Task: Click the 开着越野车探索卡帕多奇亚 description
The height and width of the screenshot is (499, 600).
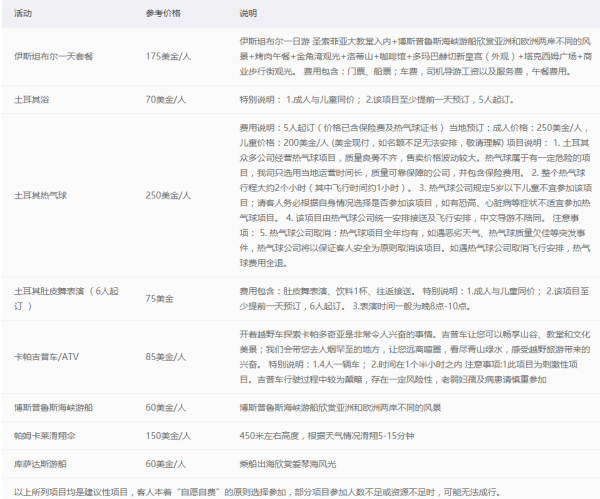Action: pos(415,357)
